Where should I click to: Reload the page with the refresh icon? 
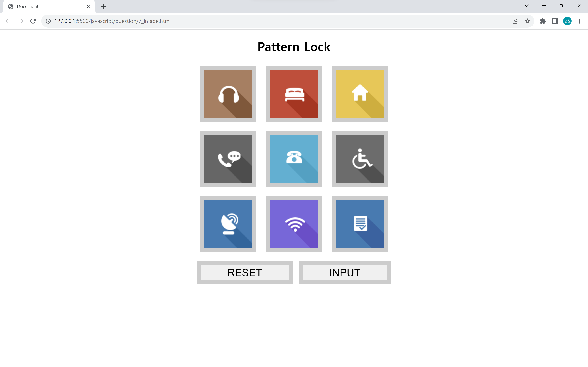33,21
